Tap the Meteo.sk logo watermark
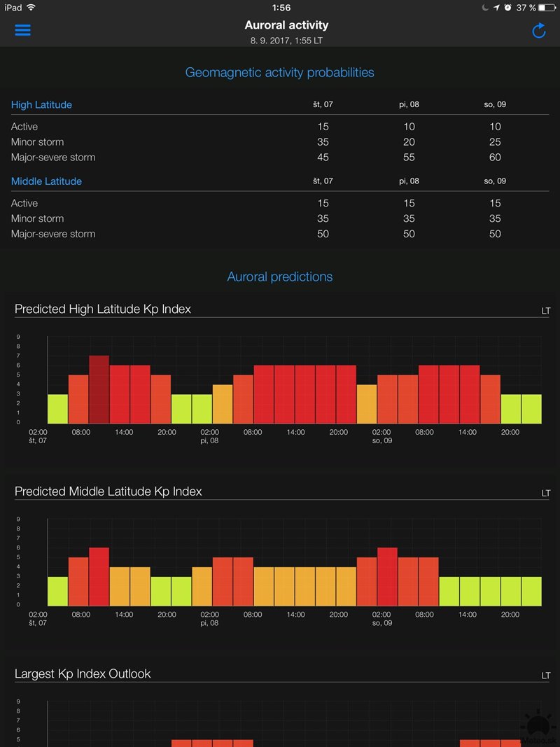The height and width of the screenshot is (747, 560). [539, 730]
